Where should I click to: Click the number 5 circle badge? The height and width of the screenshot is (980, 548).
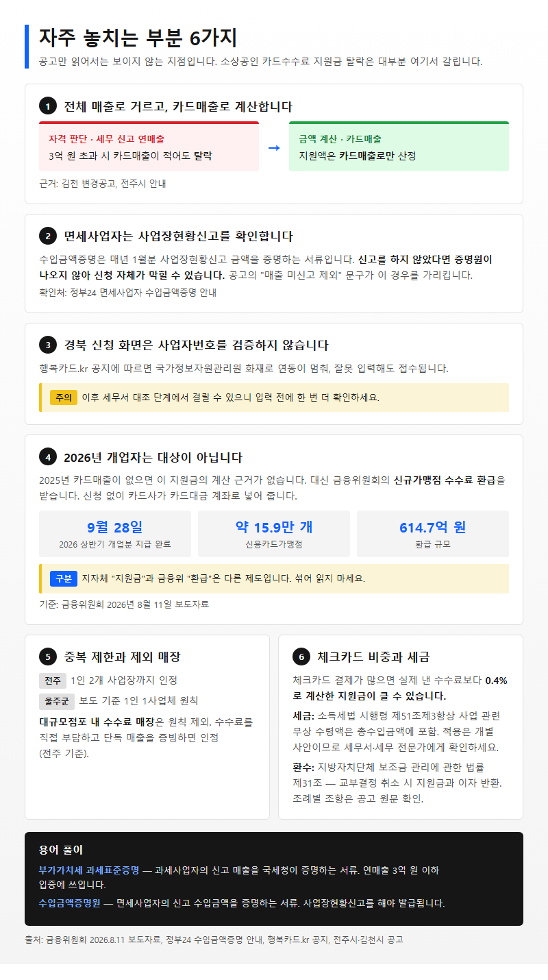[47, 657]
